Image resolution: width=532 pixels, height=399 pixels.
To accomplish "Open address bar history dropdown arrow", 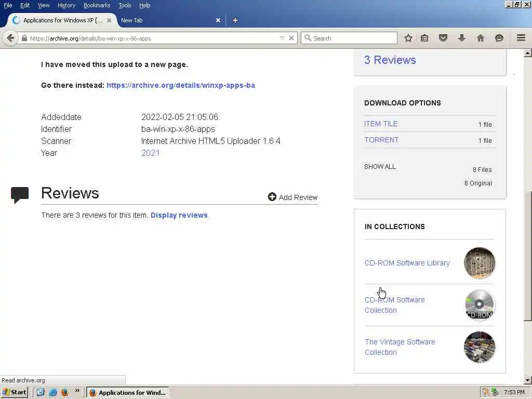I will point(282,38).
